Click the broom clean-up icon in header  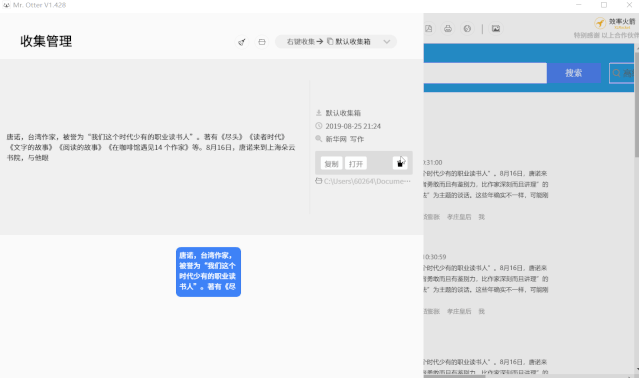[x=242, y=42]
